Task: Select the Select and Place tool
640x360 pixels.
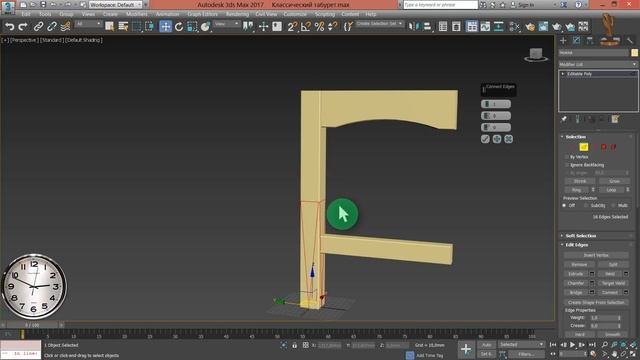Action: point(205,27)
